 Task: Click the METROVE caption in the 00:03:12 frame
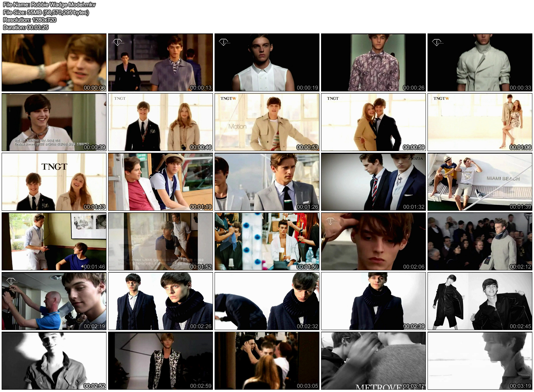[x=378, y=387]
